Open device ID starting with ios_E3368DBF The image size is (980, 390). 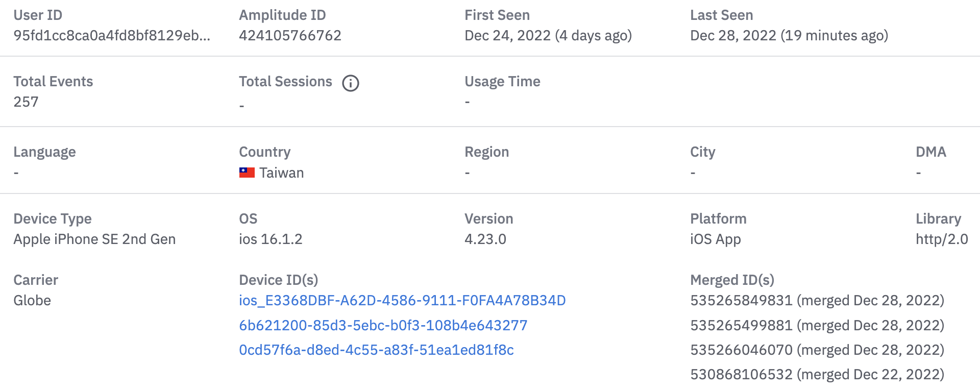(x=402, y=300)
